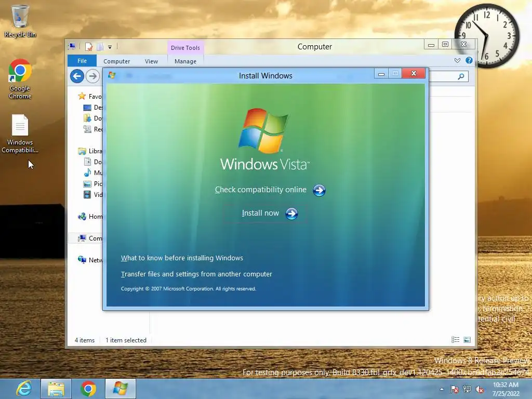Maximize the Computer window
The width and height of the screenshot is (532, 399).
tap(445, 45)
